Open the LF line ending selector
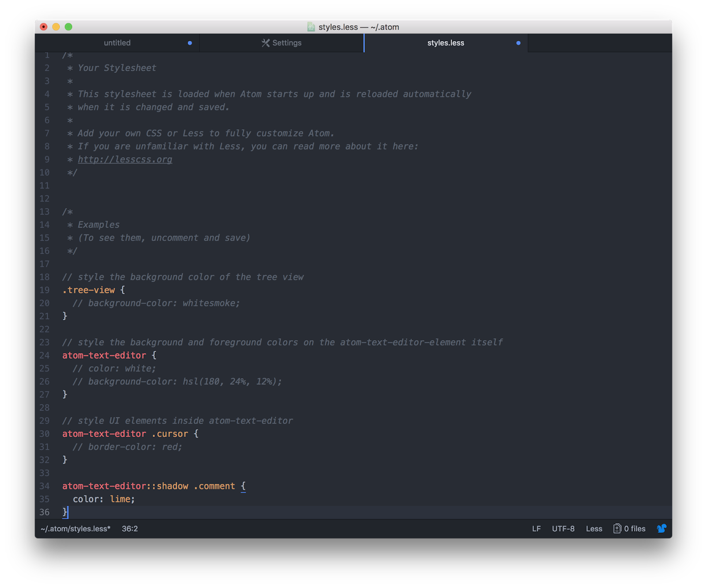Screen dimensions: 707x588 tap(536, 528)
